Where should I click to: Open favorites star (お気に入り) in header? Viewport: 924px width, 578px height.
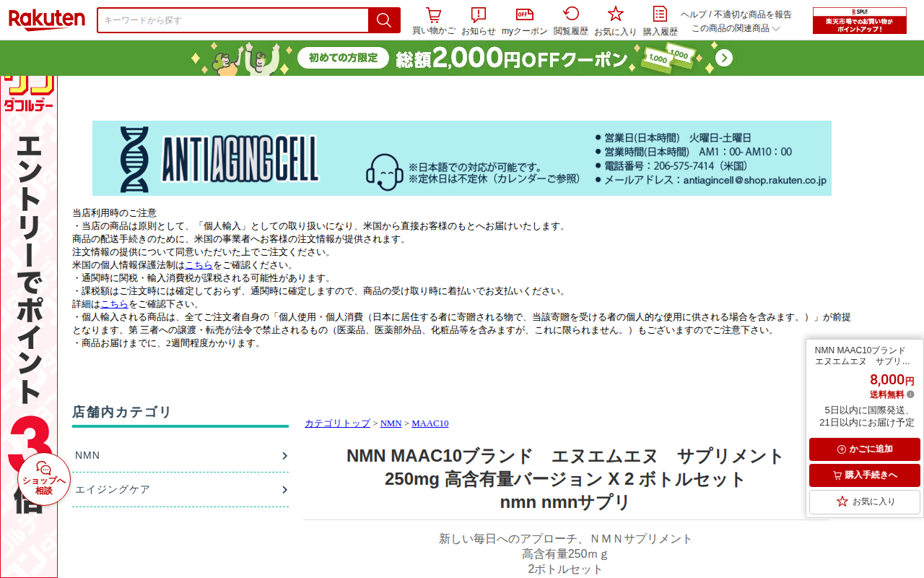615,22
